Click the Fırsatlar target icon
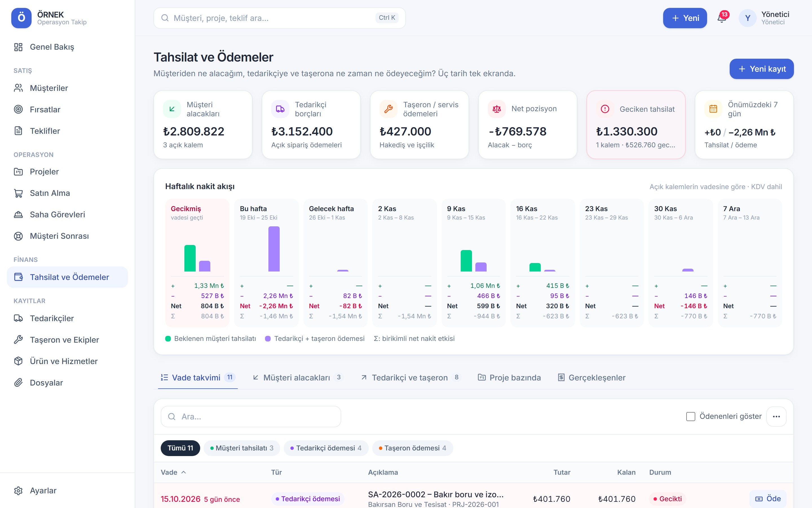812x508 pixels. click(18, 110)
